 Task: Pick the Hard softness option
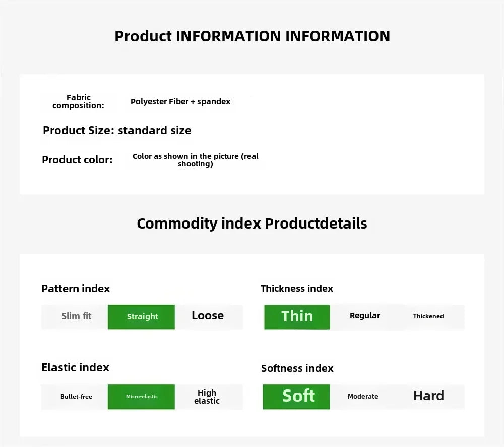tap(428, 396)
